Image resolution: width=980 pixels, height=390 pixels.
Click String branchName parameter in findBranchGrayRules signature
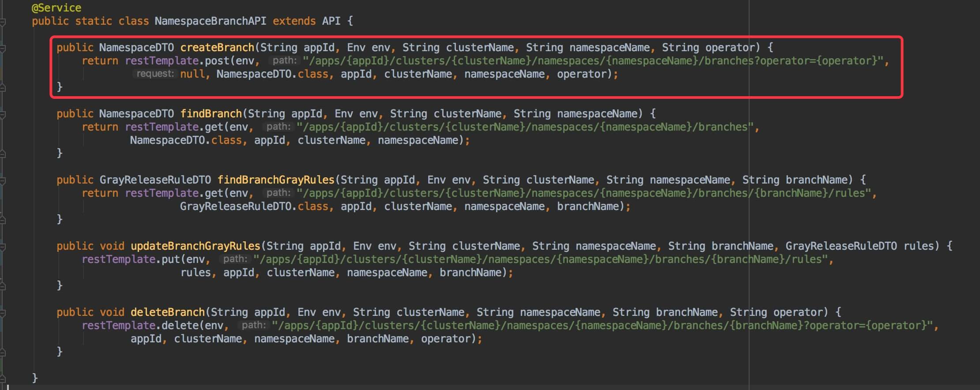click(795, 180)
